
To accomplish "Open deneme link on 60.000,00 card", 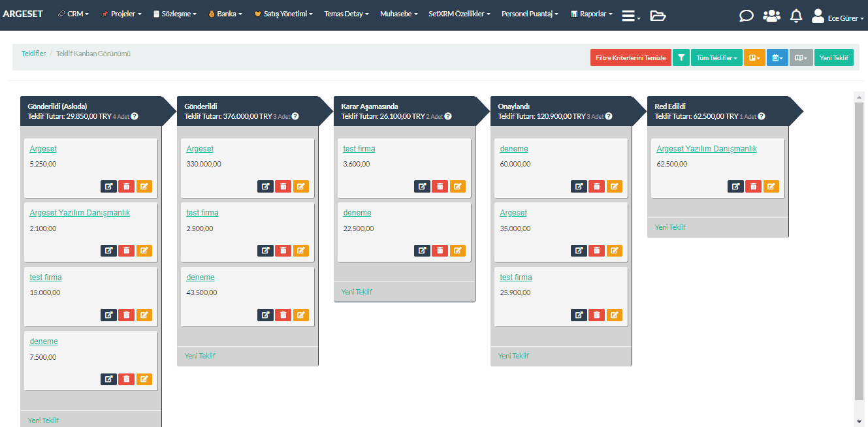I will click(514, 149).
